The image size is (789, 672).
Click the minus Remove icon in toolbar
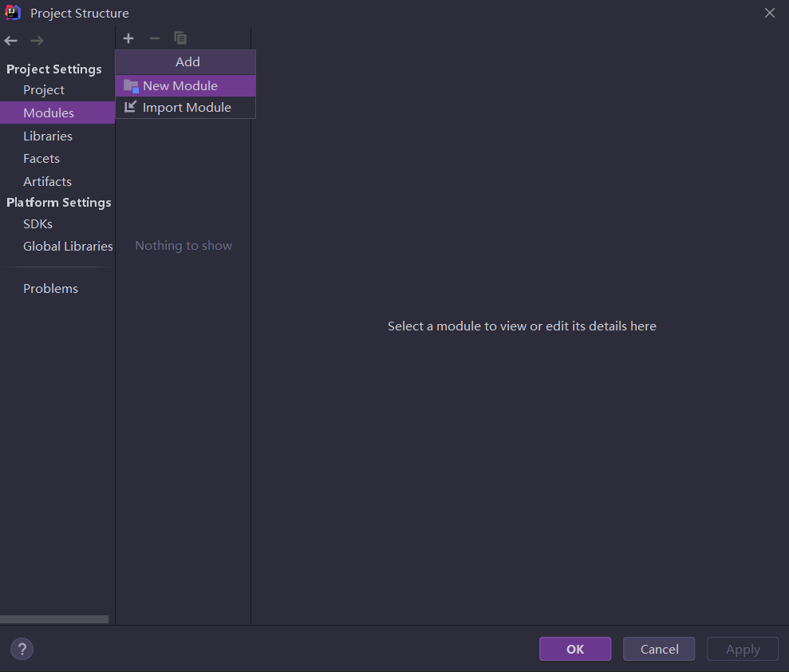click(x=155, y=38)
